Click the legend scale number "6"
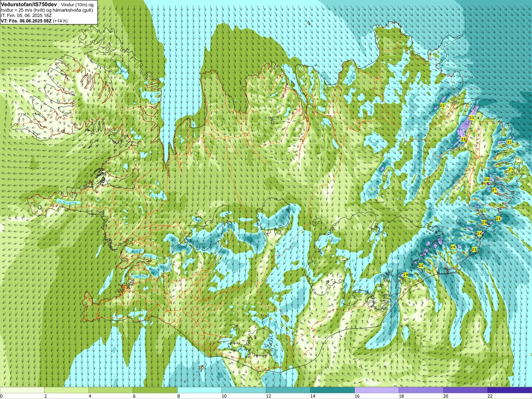 [x=134, y=396]
